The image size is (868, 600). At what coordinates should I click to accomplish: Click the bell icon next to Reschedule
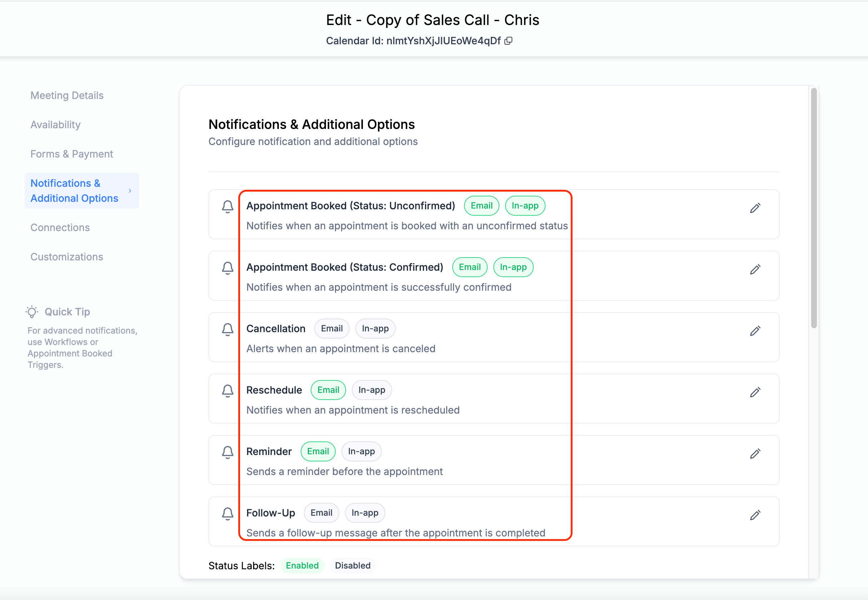click(x=227, y=391)
